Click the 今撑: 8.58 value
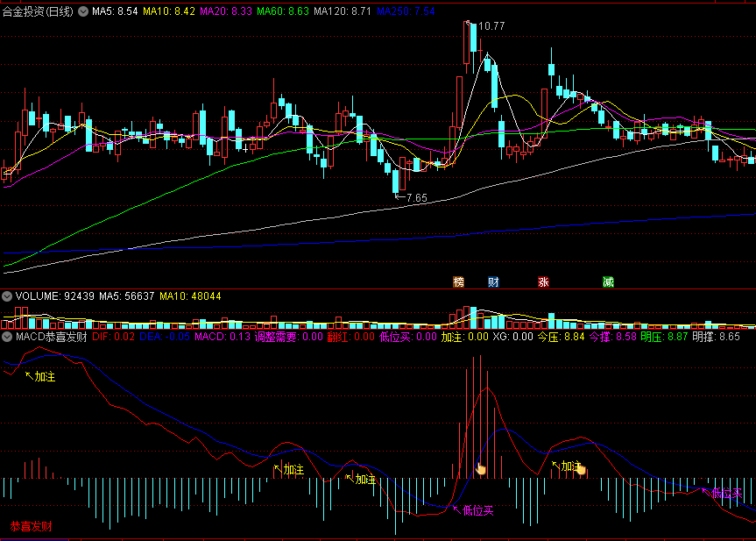Screen dimensions: 756x541 click(613, 337)
